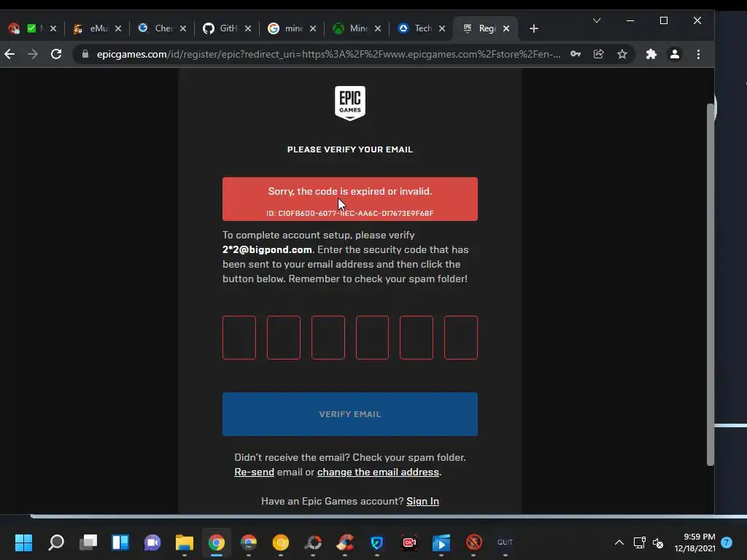Open the notification badge showing 7
747x560 pixels.
click(727, 542)
